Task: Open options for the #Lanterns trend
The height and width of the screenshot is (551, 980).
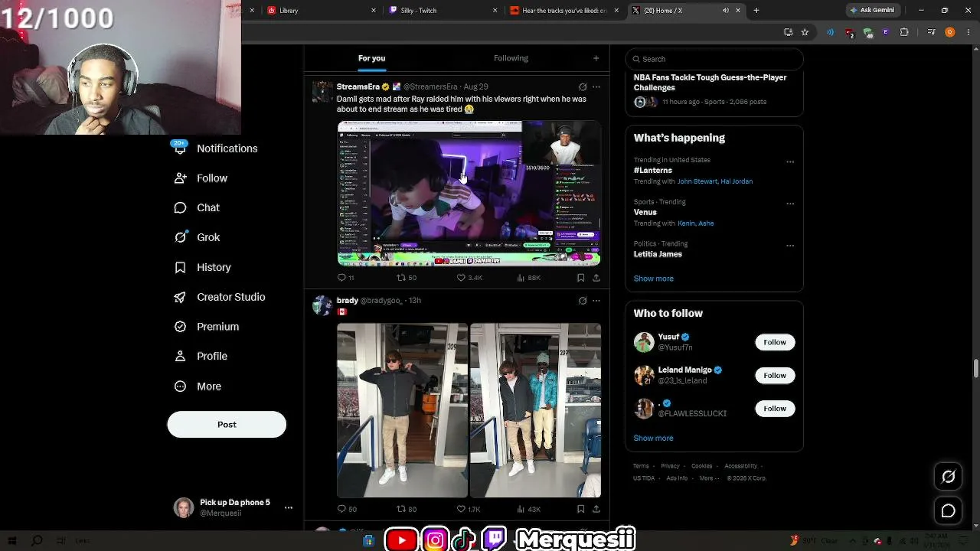Action: tap(790, 162)
